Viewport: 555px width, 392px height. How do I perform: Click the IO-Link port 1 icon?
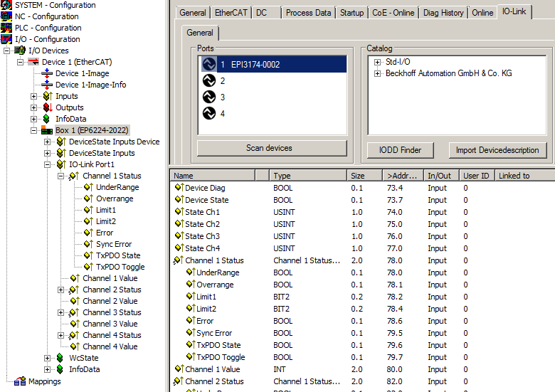(x=209, y=65)
